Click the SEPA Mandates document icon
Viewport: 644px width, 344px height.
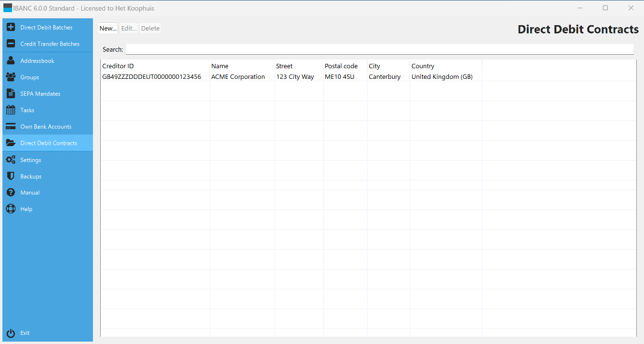point(11,94)
